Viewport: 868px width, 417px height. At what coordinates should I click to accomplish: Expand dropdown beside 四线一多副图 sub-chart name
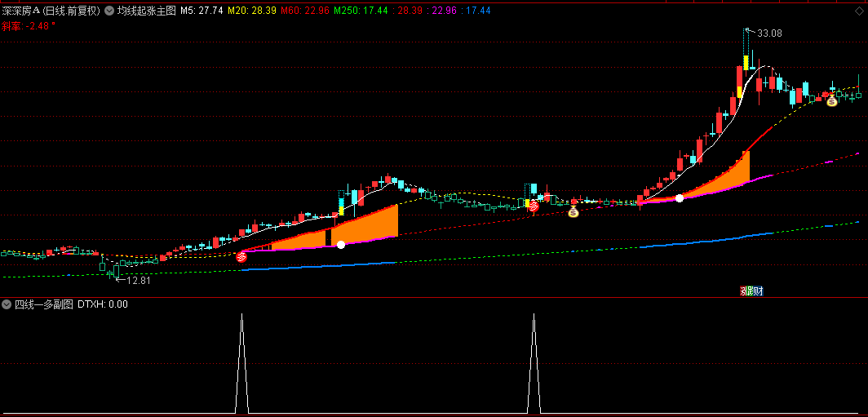(7, 304)
